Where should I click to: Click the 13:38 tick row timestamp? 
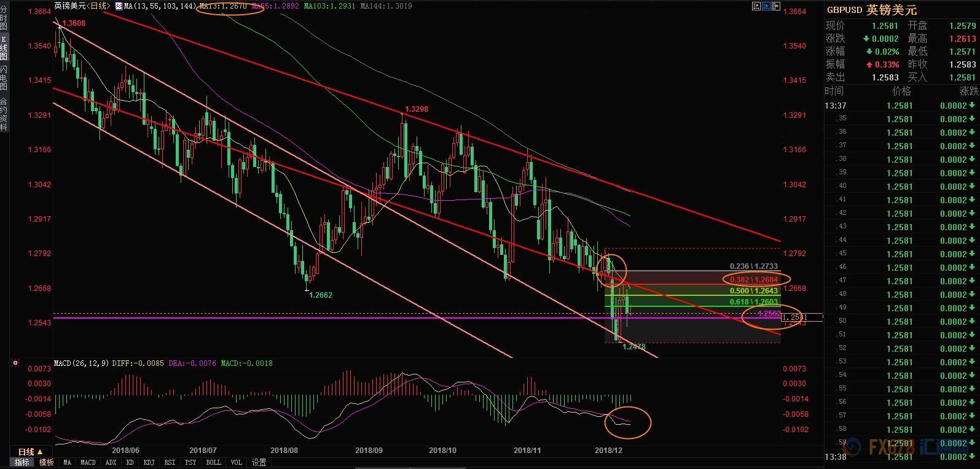click(836, 457)
